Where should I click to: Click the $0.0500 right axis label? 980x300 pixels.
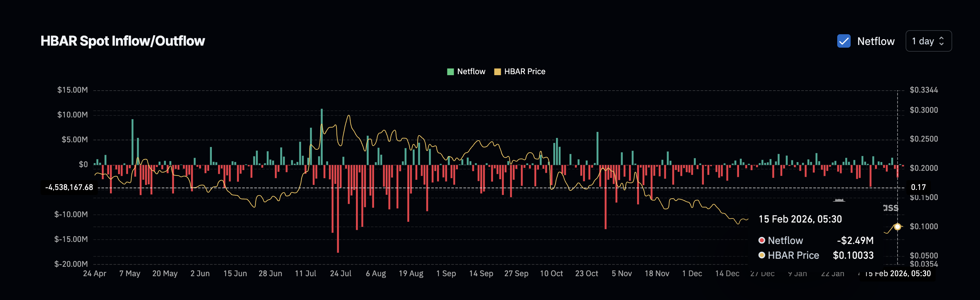coord(924,255)
